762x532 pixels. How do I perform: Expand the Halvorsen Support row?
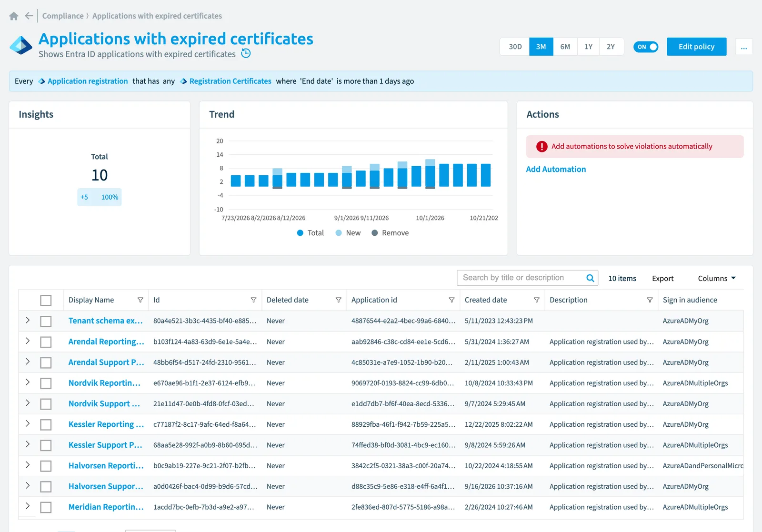(x=28, y=486)
